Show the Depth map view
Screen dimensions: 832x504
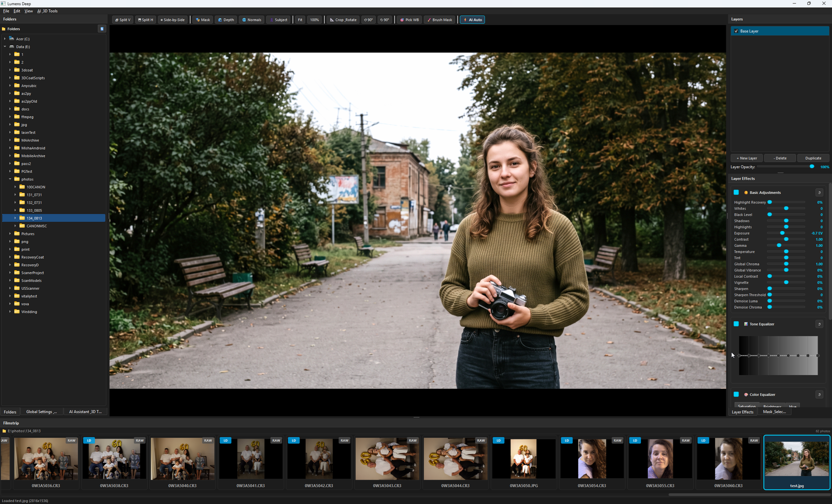pyautogui.click(x=226, y=20)
